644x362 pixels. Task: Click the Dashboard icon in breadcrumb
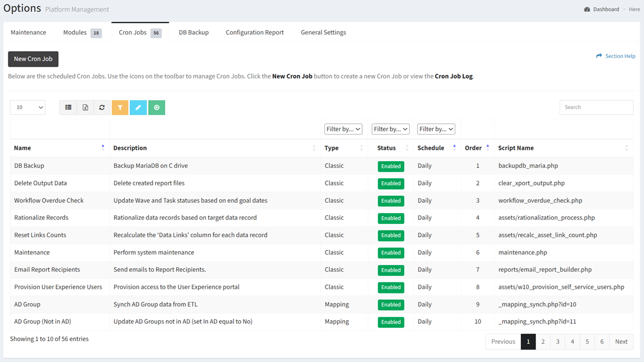click(x=587, y=9)
